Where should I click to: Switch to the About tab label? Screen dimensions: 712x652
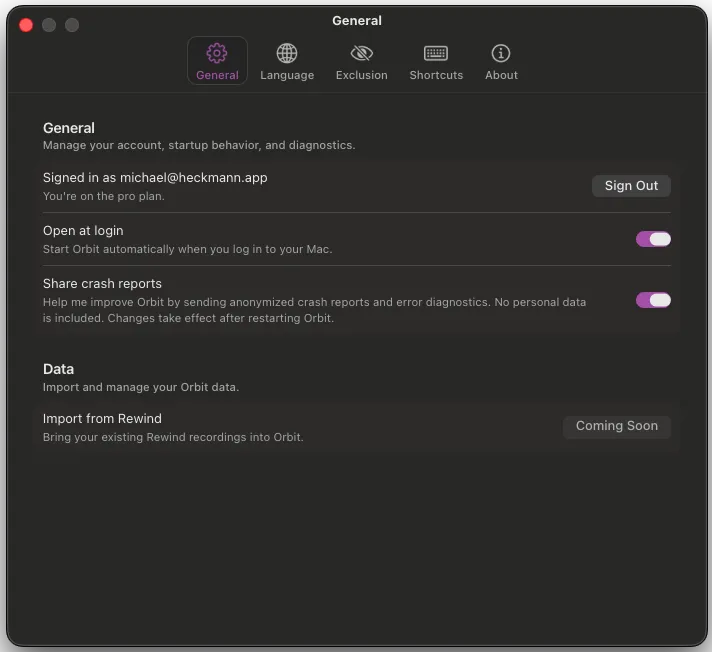click(501, 75)
